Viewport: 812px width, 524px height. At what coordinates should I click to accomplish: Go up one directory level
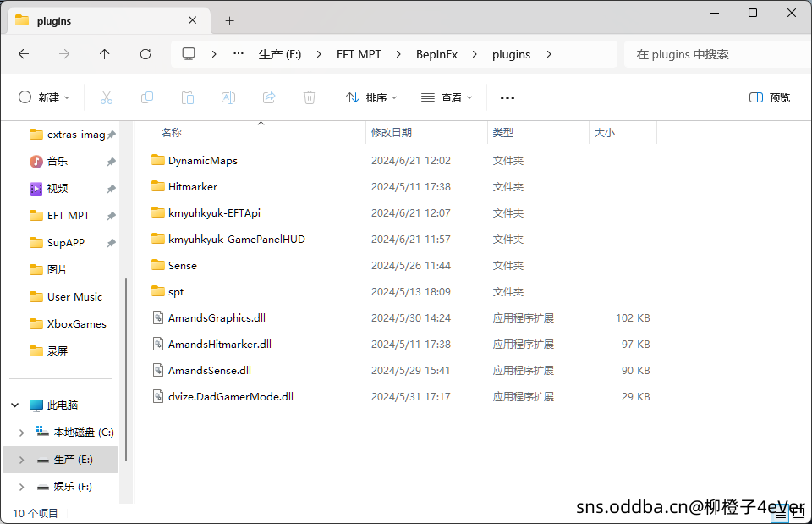point(105,54)
